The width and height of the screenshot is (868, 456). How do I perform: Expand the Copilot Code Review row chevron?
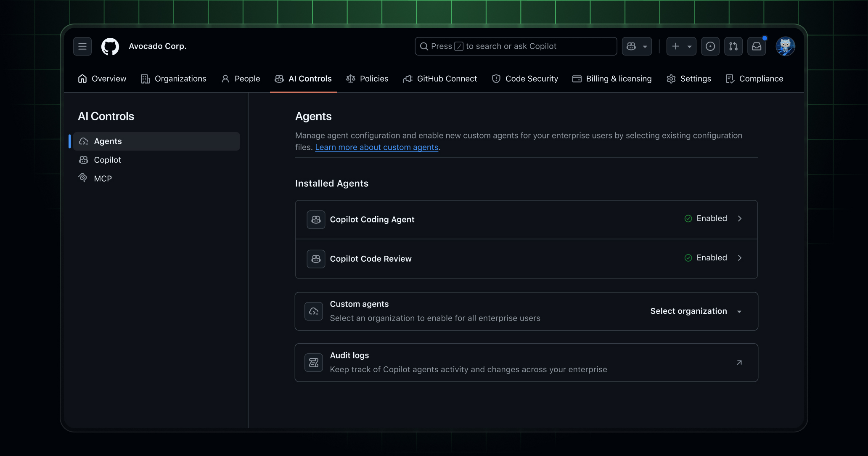[x=740, y=258]
